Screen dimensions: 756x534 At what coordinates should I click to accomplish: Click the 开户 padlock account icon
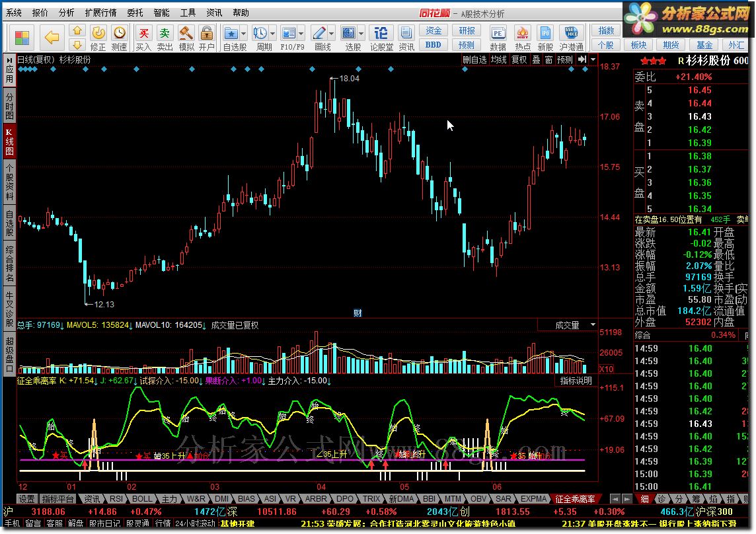click(x=206, y=33)
